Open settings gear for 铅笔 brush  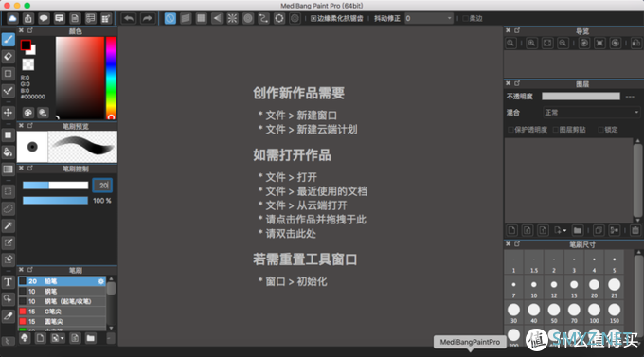pos(101,281)
